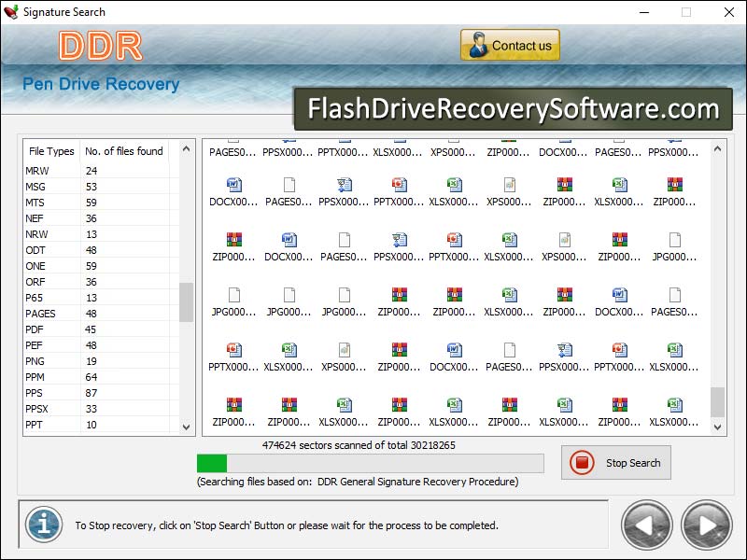This screenshot has width=747, height=560.
Task: Select the PNG row with 19 files
Action: pyautogui.click(x=102, y=361)
